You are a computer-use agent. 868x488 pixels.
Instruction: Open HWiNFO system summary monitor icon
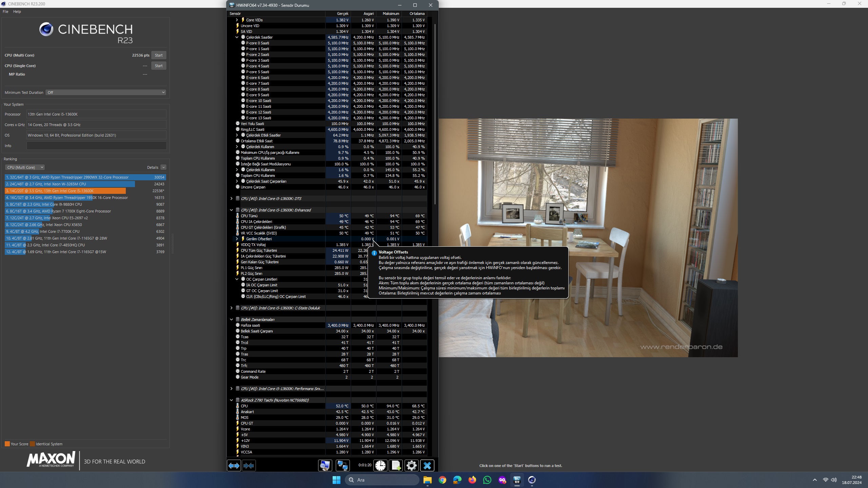(x=325, y=466)
